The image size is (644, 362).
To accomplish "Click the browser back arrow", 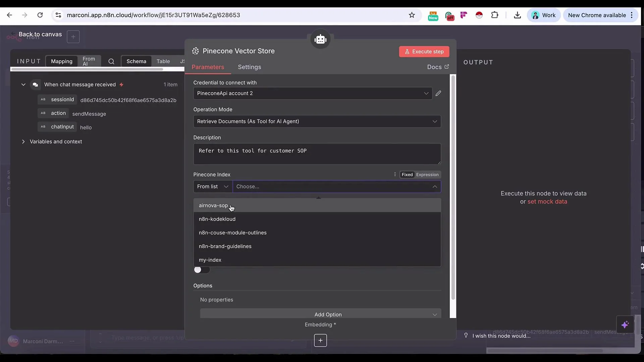I will 9,15.
